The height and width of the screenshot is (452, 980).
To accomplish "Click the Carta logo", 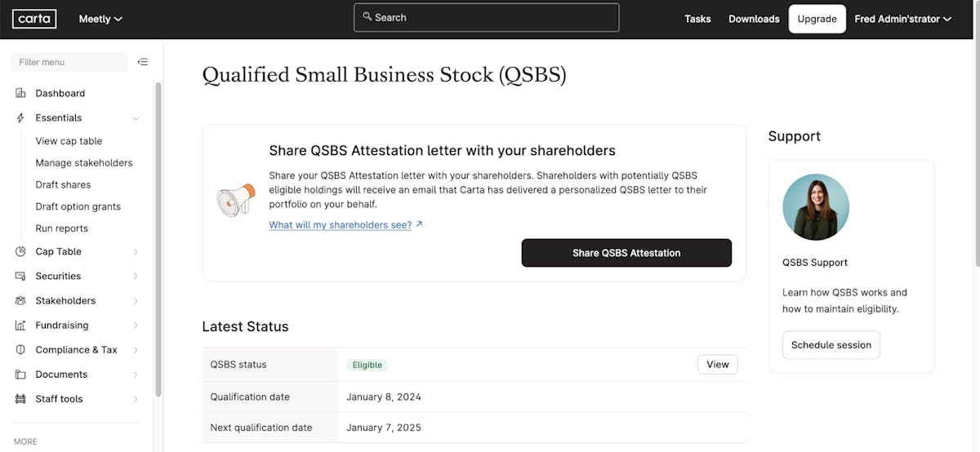I will coord(34,18).
